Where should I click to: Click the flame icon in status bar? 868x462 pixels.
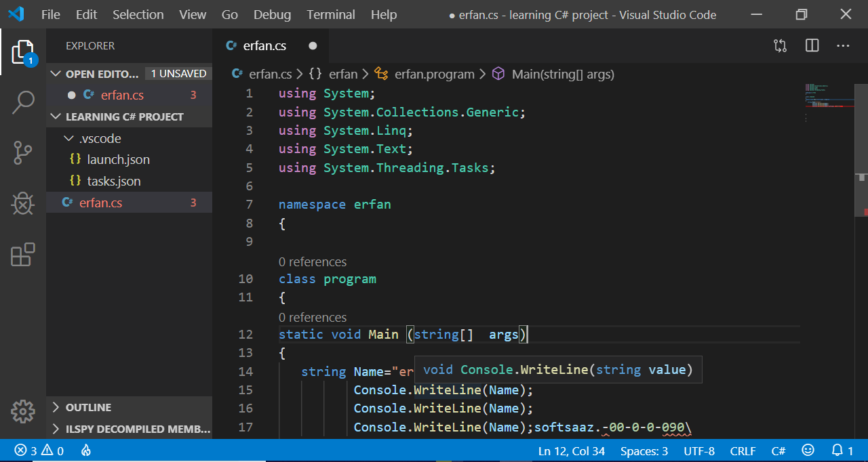86,451
